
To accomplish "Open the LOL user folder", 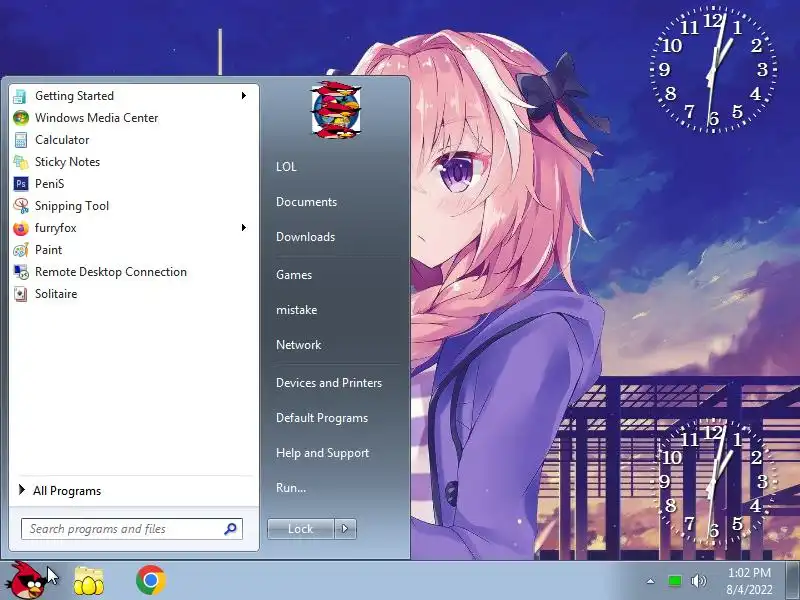I will tap(286, 167).
